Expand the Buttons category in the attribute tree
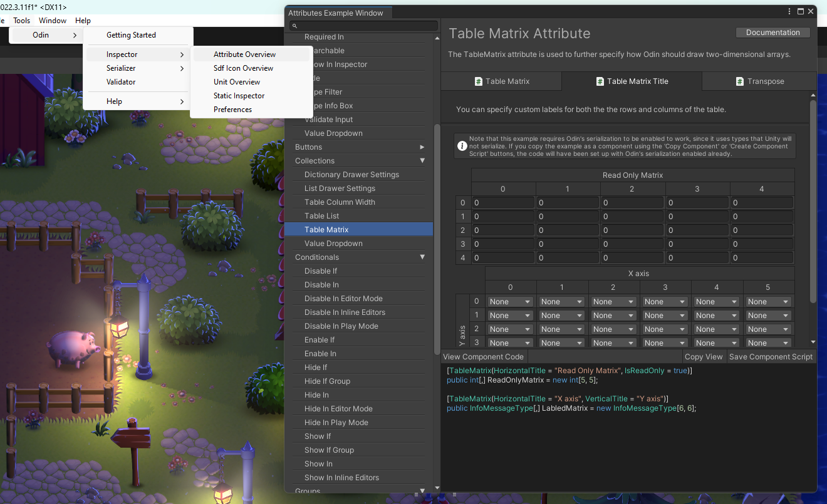The width and height of the screenshot is (827, 504). tap(422, 147)
